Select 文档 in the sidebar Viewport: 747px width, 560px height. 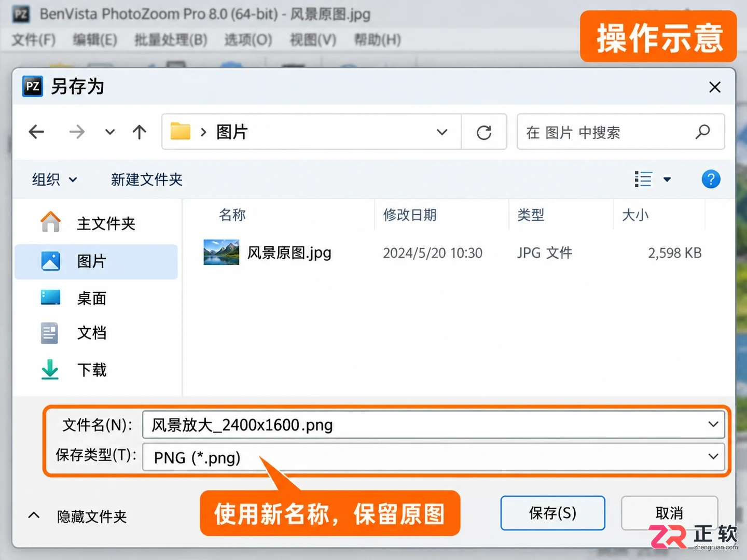(96, 333)
